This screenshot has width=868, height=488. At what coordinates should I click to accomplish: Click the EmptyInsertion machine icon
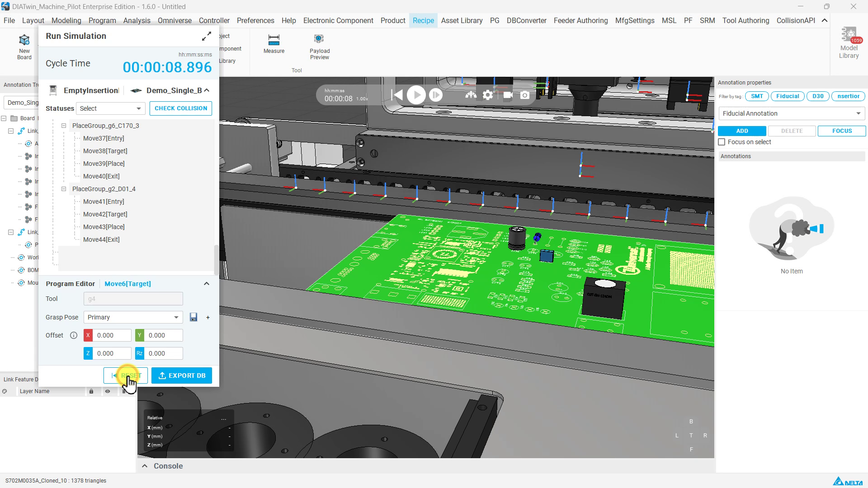pyautogui.click(x=53, y=90)
